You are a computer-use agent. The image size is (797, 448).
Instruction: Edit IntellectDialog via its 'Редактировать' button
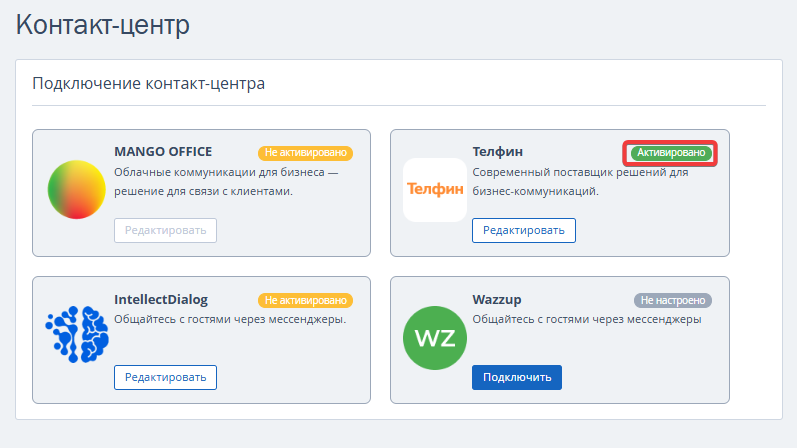[165, 377]
